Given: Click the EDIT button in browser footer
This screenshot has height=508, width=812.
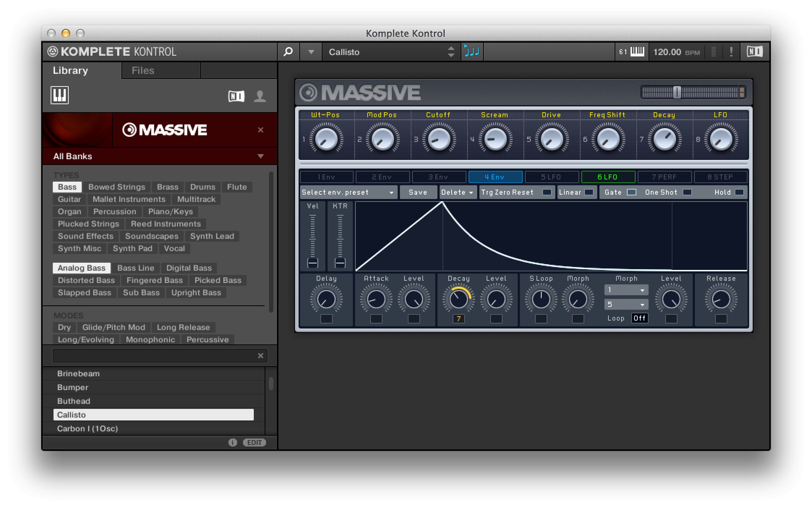Looking at the screenshot, I should point(255,443).
